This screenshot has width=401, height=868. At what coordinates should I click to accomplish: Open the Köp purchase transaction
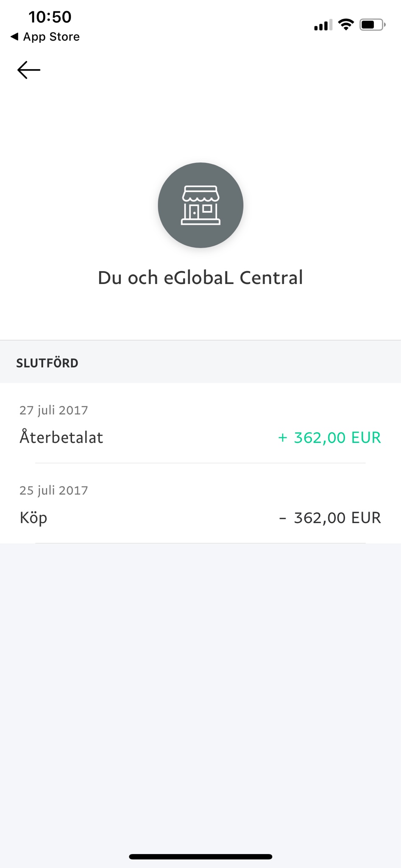(200, 503)
